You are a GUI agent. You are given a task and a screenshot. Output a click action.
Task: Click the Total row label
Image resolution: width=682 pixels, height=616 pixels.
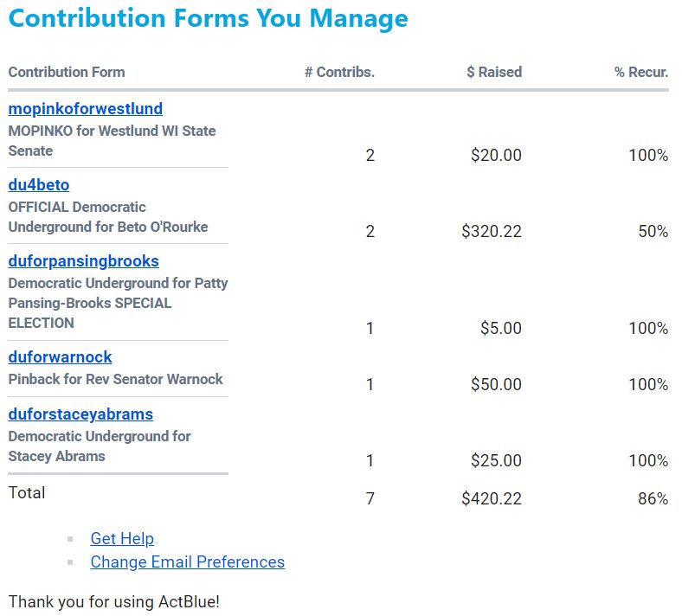[x=27, y=492]
